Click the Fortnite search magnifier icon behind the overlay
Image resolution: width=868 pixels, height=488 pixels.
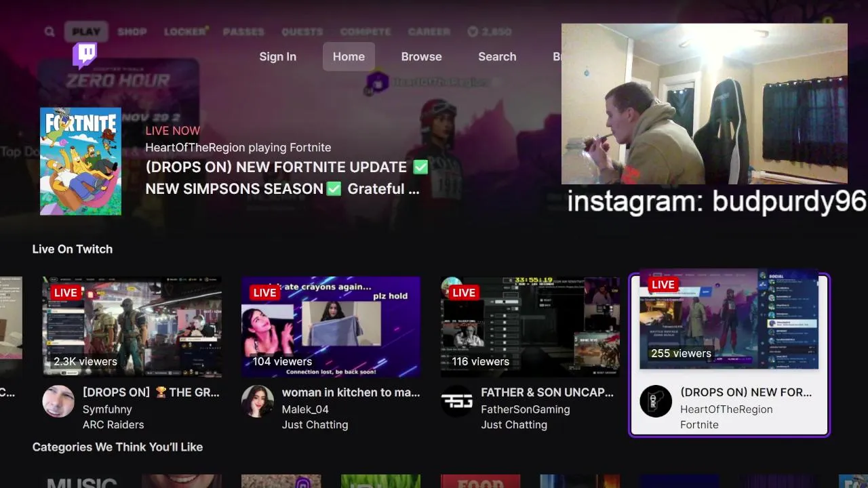(50, 32)
